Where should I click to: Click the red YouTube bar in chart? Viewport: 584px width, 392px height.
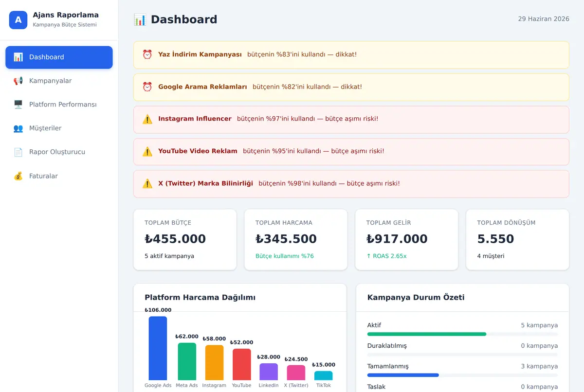click(x=242, y=364)
